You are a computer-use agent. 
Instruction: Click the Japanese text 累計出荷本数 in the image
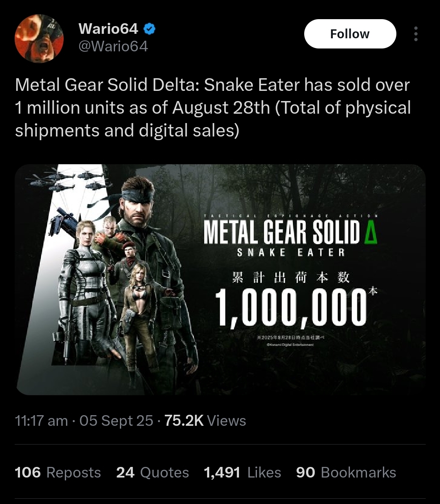pyautogui.click(x=291, y=278)
